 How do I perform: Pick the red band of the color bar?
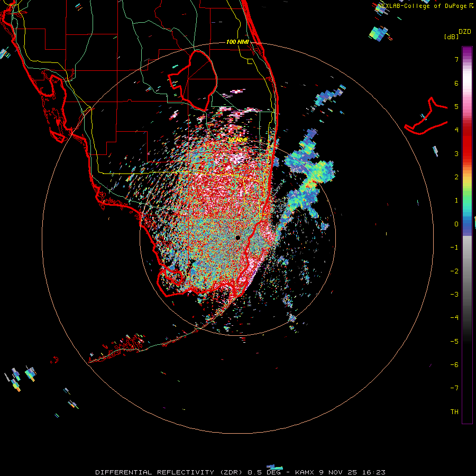tap(467, 143)
